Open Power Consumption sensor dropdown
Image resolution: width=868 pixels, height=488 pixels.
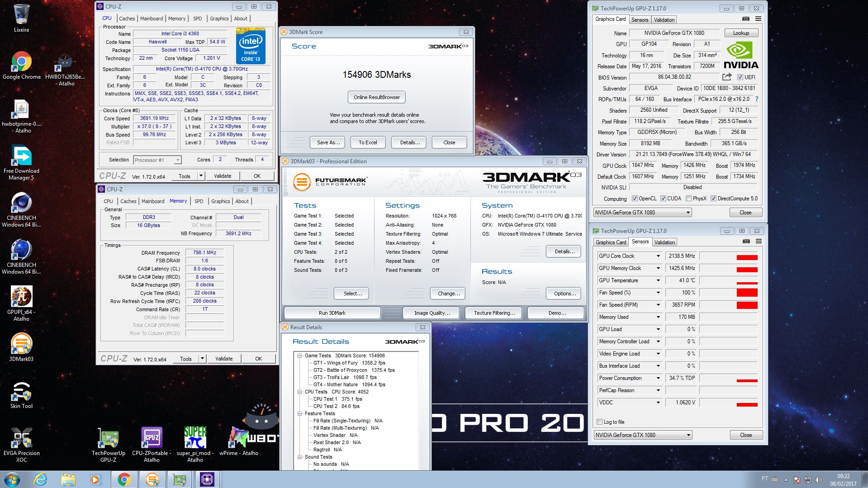click(658, 378)
